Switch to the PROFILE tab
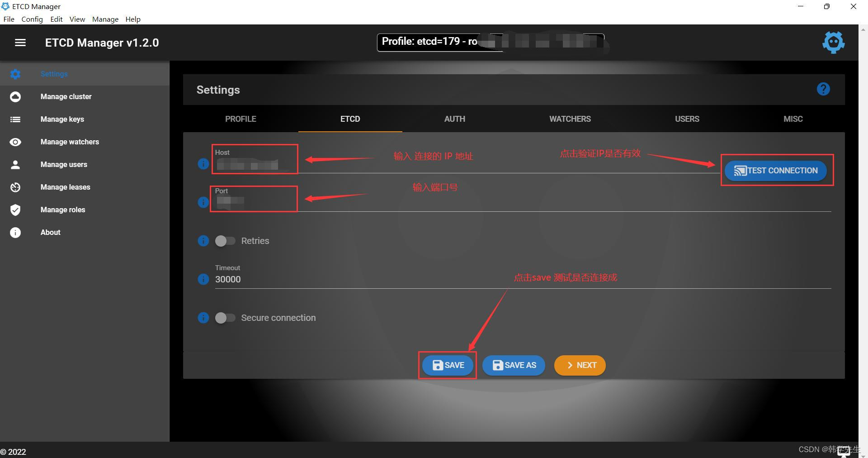The height and width of the screenshot is (458, 868). [x=241, y=119]
